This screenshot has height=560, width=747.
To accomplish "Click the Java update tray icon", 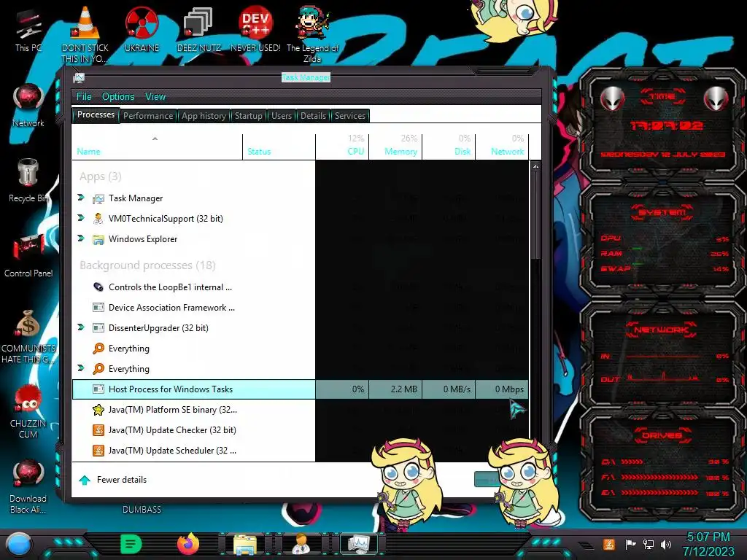I will [609, 544].
